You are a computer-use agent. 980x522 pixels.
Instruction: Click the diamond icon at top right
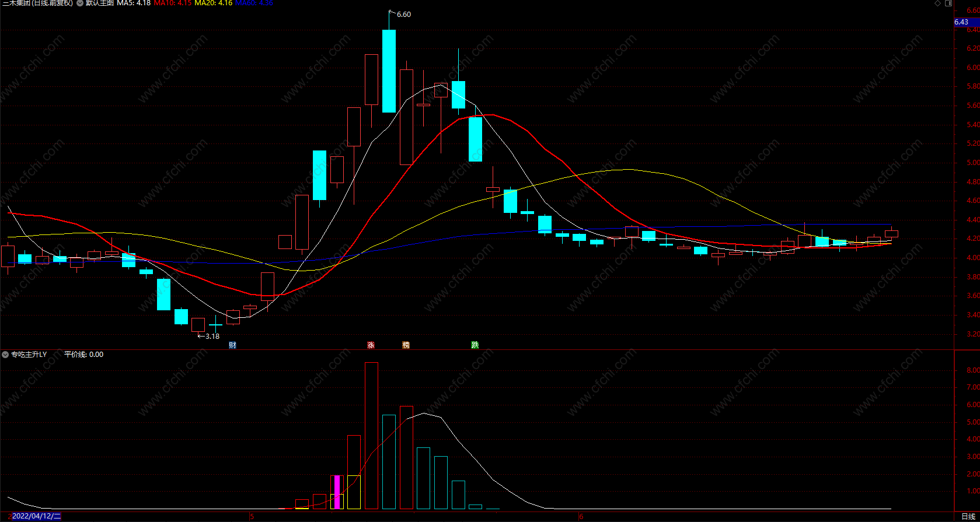pos(938,3)
